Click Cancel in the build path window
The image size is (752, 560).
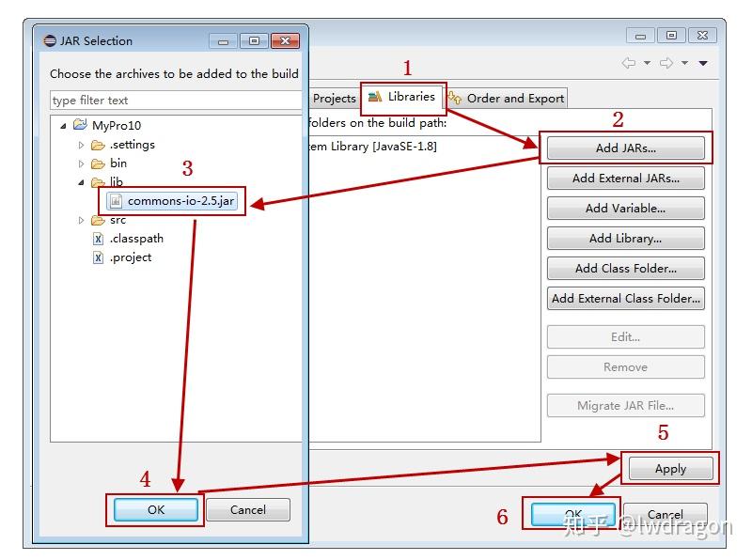click(666, 515)
